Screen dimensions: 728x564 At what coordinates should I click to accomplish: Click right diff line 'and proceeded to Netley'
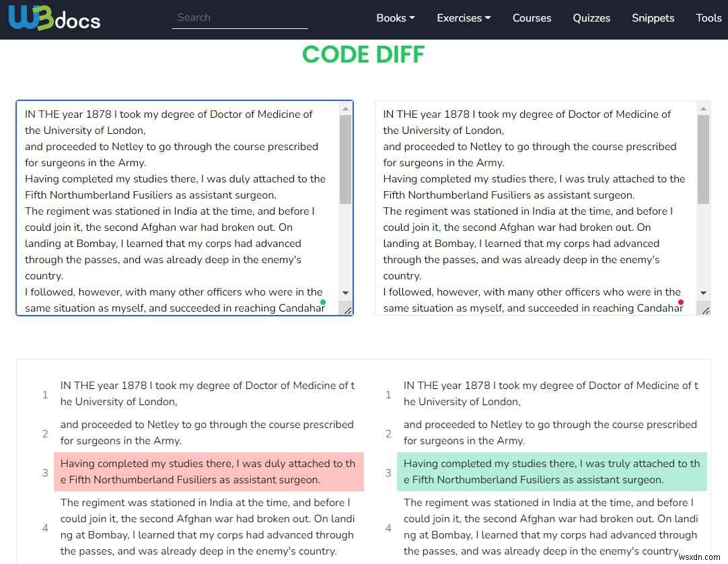click(x=550, y=433)
